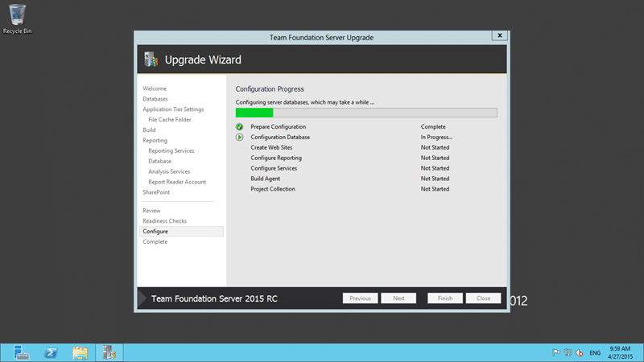This screenshot has height=362, width=644.
Task: Select the highlighted Configure step
Action: click(181, 232)
